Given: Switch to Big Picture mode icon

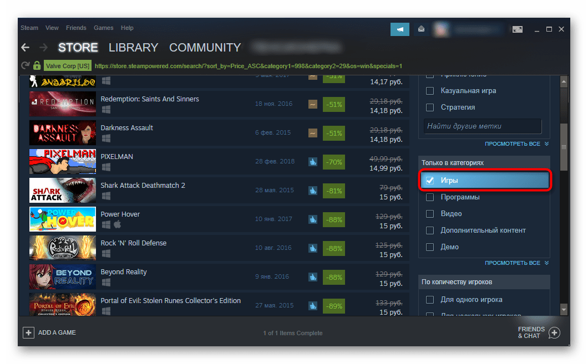Looking at the screenshot, I should [518, 29].
